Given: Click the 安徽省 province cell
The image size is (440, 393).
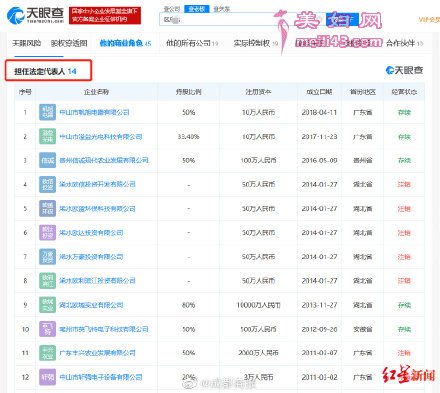Looking at the screenshot, I should (363, 329).
